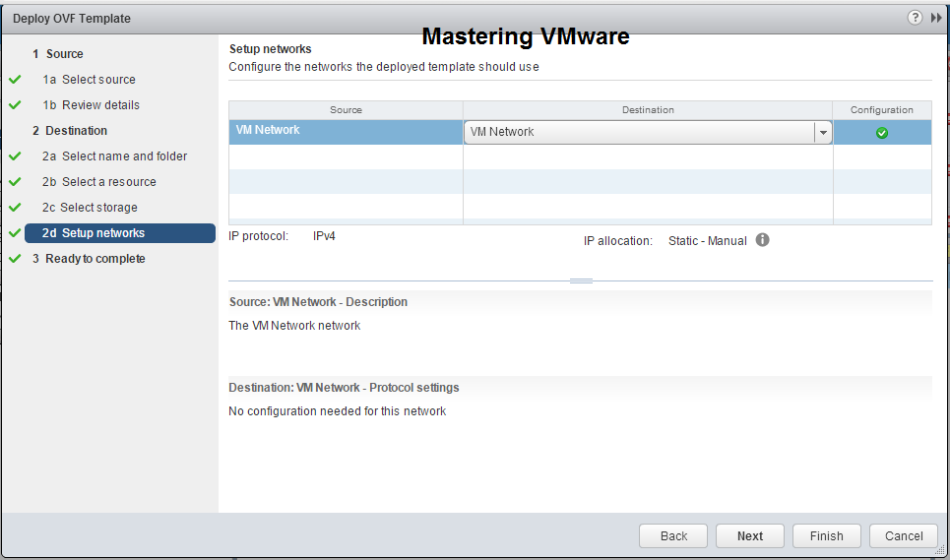Image resolution: width=950 pixels, height=560 pixels.
Task: Go to step 1a Select source
Action: tap(89, 80)
